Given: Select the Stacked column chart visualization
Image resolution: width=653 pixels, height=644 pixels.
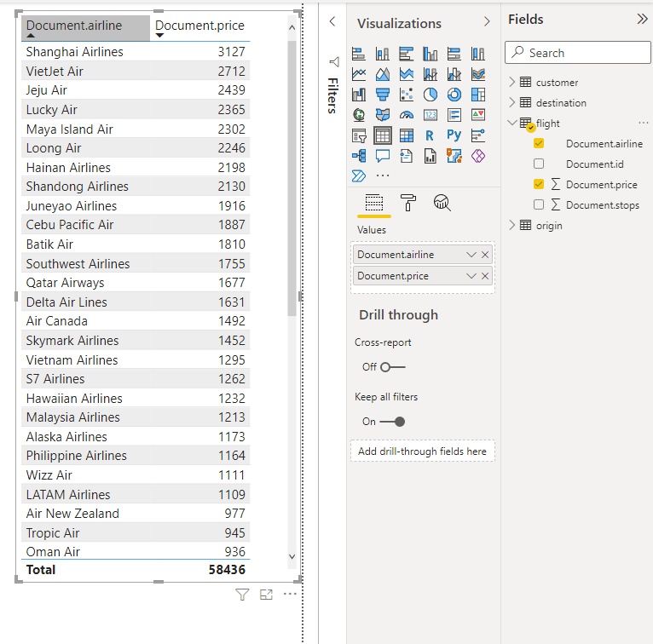Looking at the screenshot, I should (x=382, y=54).
